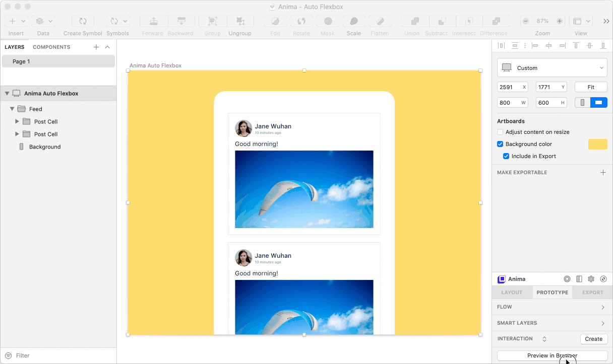Click the Anima settings gear icon
613x364 pixels.
coord(591,279)
